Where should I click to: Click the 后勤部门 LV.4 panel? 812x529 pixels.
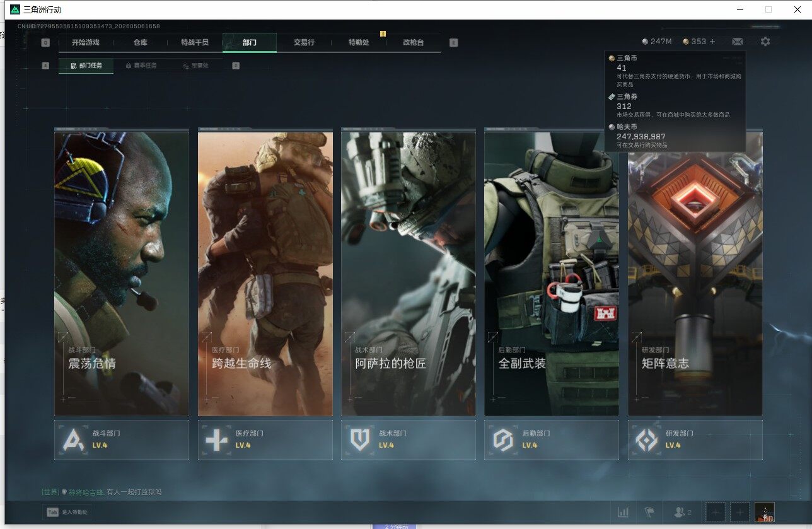552,440
